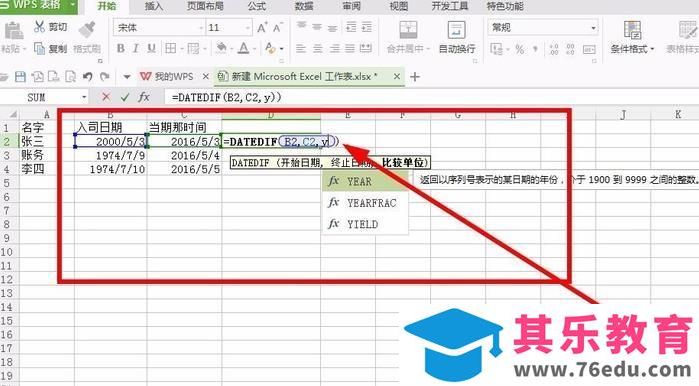Open the fill color dropdown arrow
The width and height of the screenshot is (699, 386).
click(233, 49)
